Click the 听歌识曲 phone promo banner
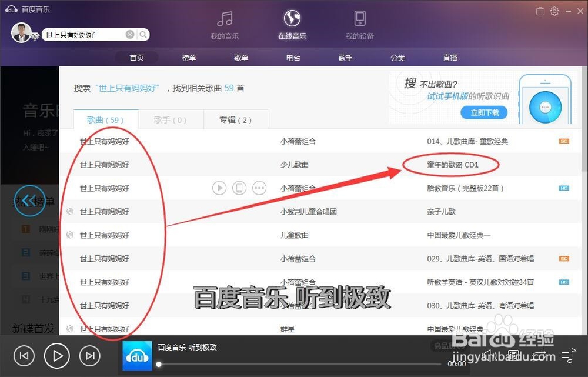 tap(482, 98)
